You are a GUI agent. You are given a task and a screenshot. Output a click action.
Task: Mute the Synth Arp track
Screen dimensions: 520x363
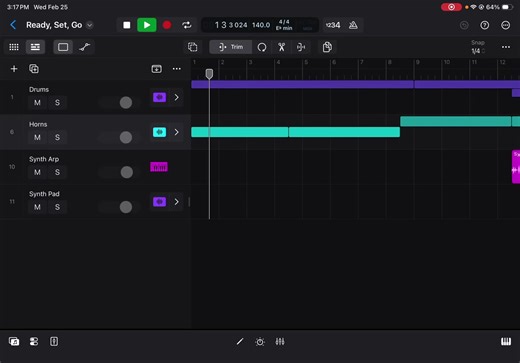(37, 172)
